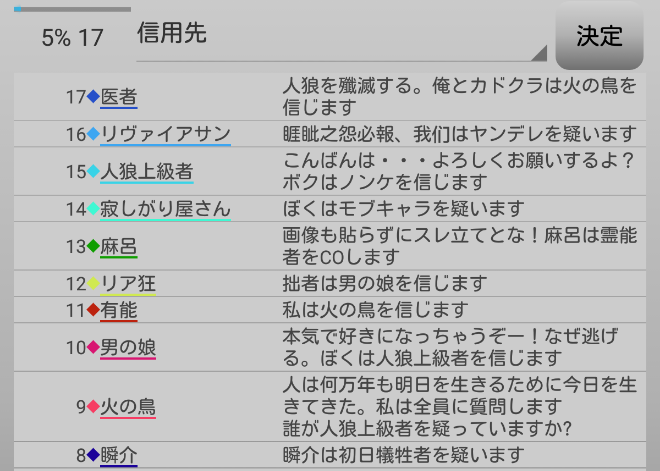
Task: Click the blue diamond icon beside 医者
Action: pos(94,97)
